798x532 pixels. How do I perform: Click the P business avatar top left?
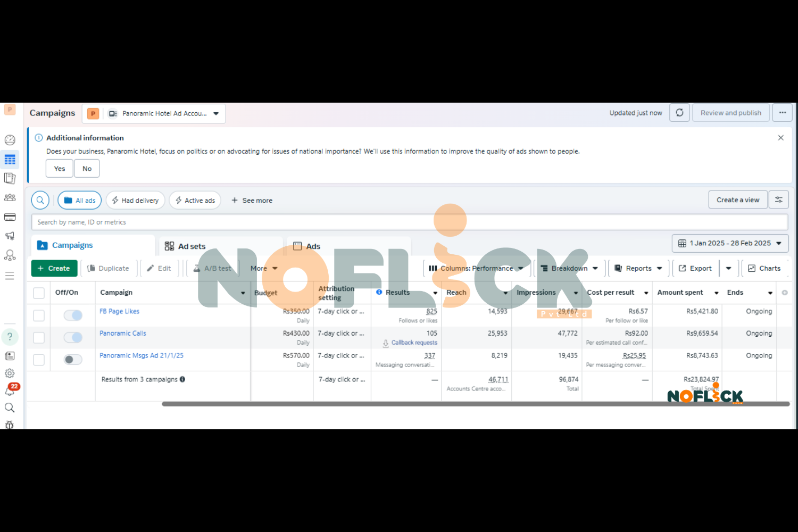click(10, 110)
